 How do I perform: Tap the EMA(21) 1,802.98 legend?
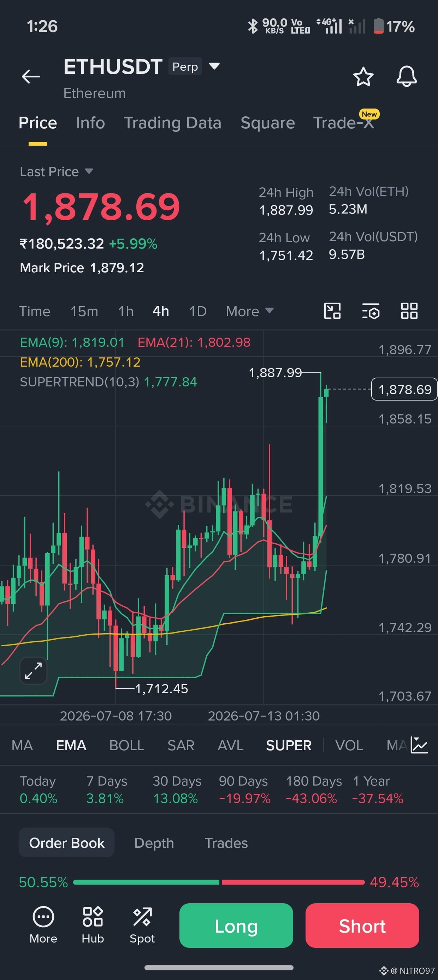[194, 342]
